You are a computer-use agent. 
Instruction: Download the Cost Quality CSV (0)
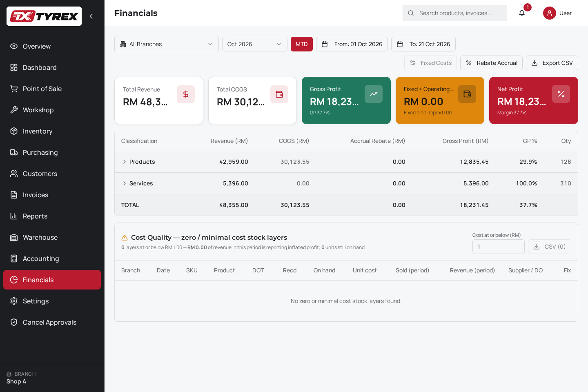point(550,247)
